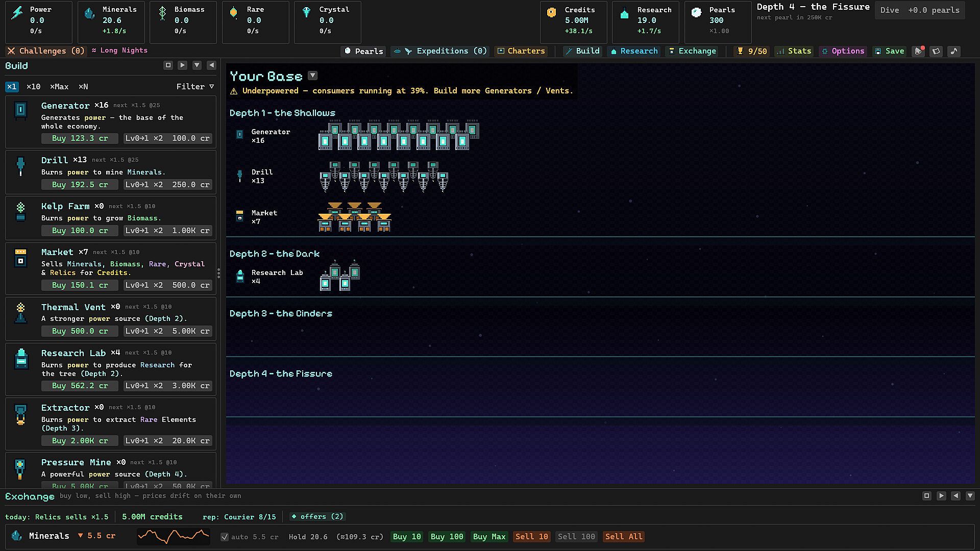Click the Exchange panel down-arrow button

pos(970,496)
